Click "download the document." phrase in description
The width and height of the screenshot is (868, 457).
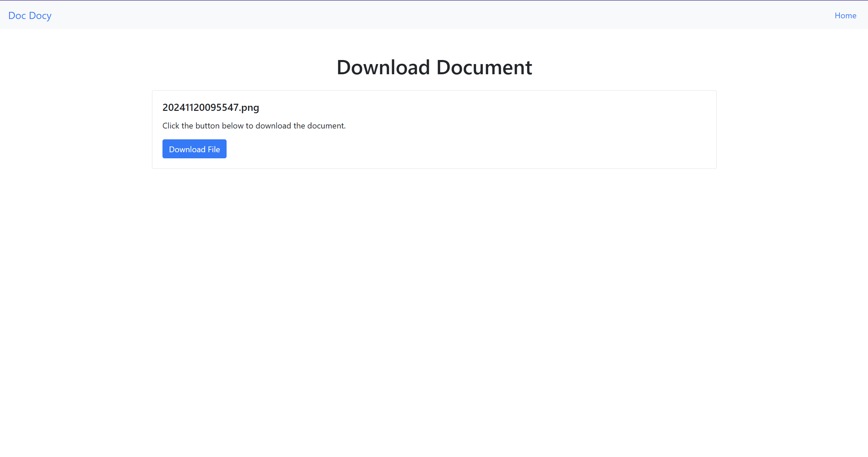[301, 126]
